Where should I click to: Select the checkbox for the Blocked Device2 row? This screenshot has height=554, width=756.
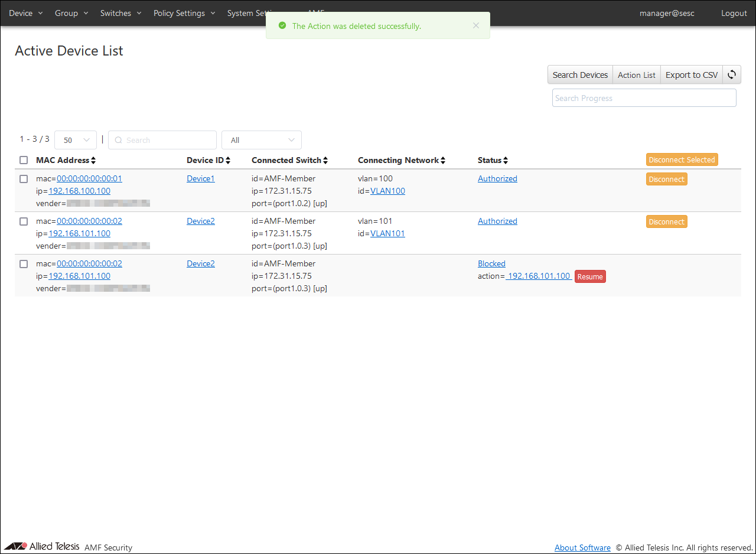(24, 264)
